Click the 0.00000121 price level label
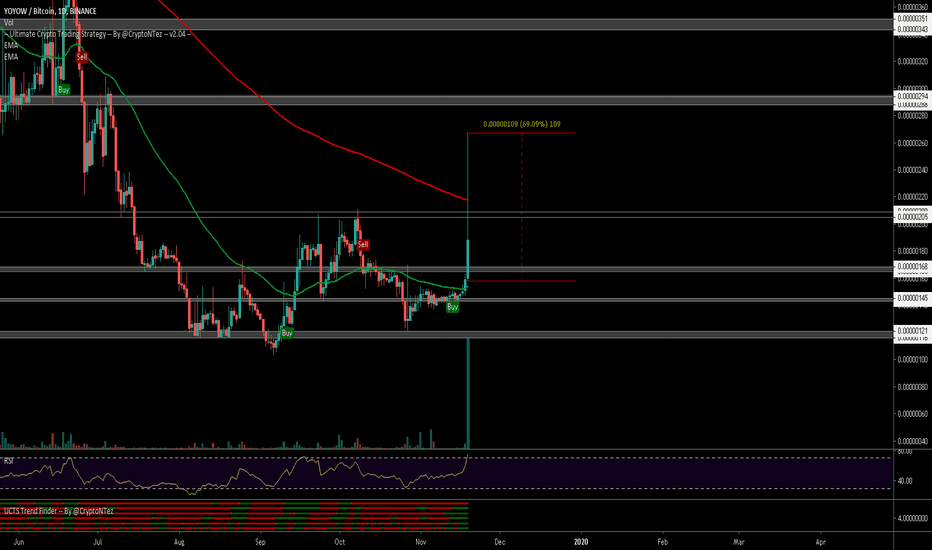Screen dimensions: 932x550 [x=912, y=330]
